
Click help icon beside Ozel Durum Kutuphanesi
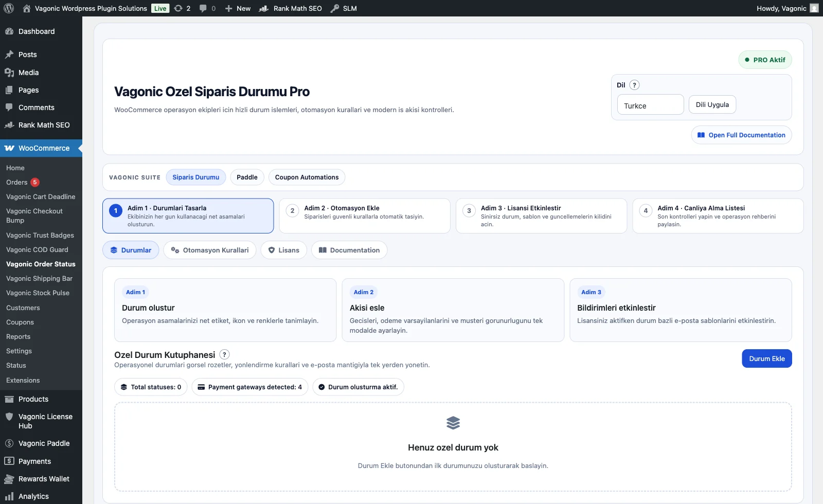(224, 354)
